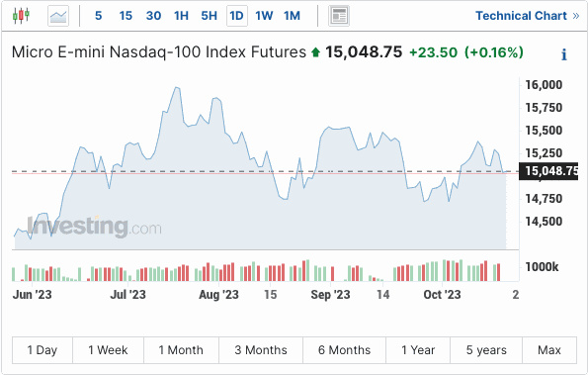This screenshot has height=375, width=588.
Task: Select the 30 minute interval
Action: (x=154, y=16)
